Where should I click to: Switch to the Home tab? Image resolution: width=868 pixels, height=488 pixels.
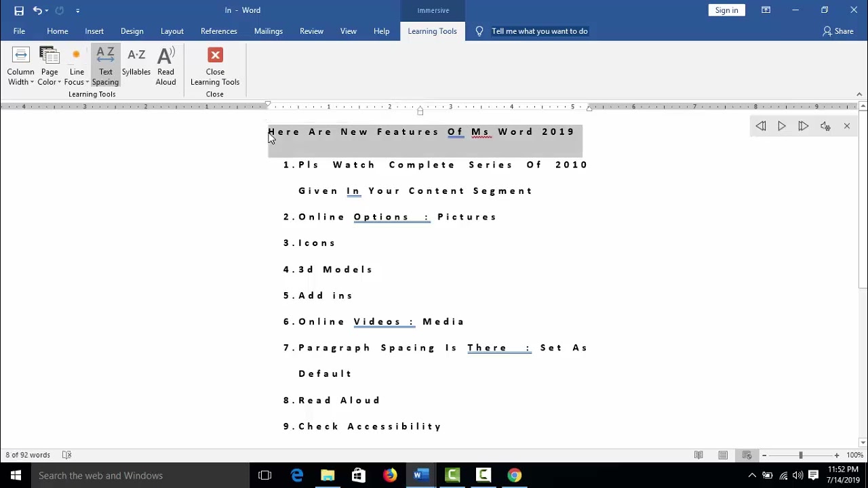pos(58,31)
